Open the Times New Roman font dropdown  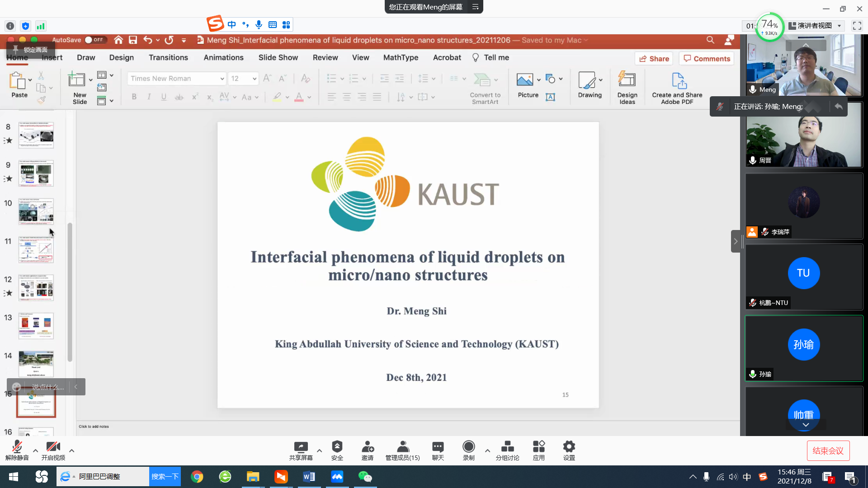click(222, 79)
